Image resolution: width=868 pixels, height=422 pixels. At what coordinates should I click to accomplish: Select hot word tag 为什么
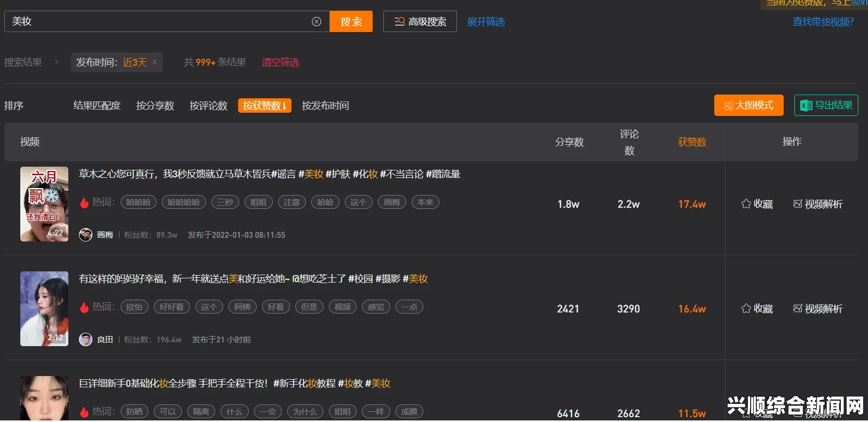tap(305, 412)
